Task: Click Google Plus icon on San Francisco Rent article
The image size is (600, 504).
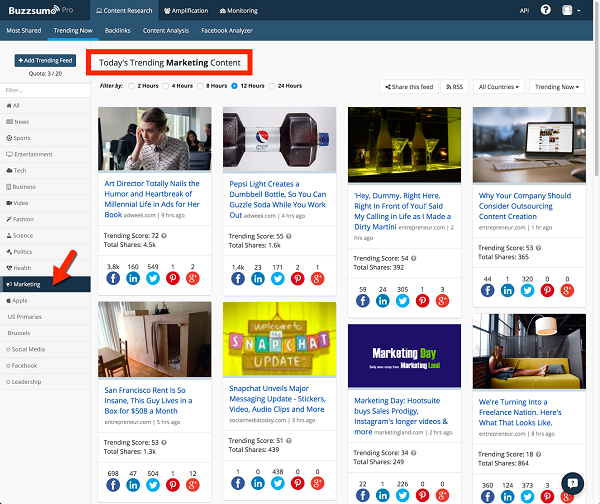Action: [192, 485]
